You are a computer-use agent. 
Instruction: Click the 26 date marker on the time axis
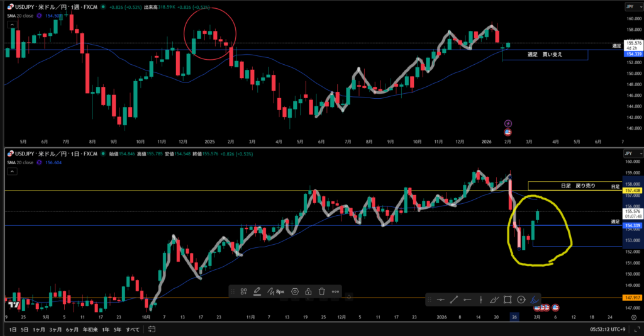tap(514, 317)
